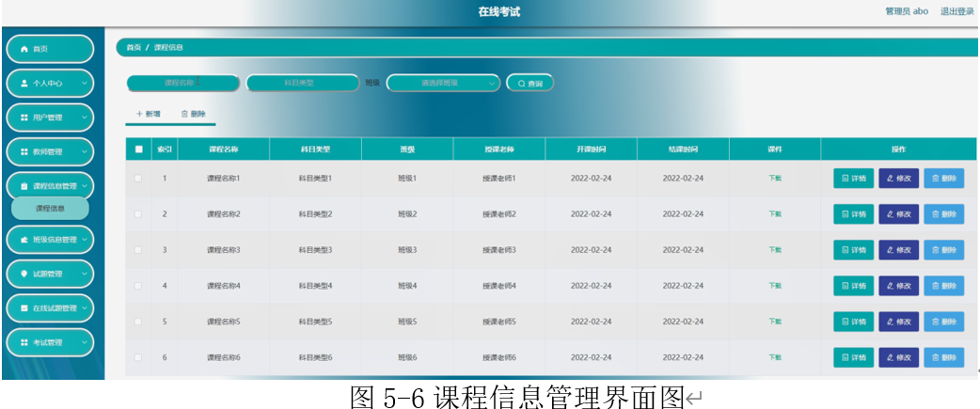Select the checkbox for row 课程名称1
The height and width of the screenshot is (409, 980).
tap(138, 179)
